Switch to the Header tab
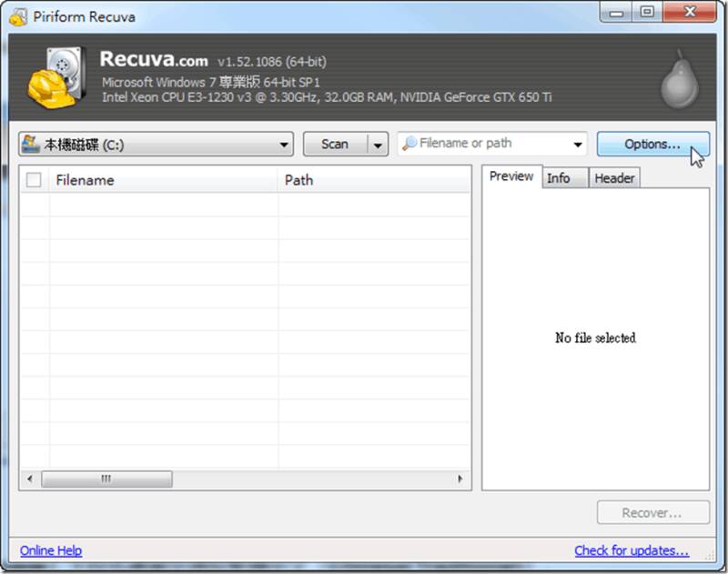 pos(614,178)
